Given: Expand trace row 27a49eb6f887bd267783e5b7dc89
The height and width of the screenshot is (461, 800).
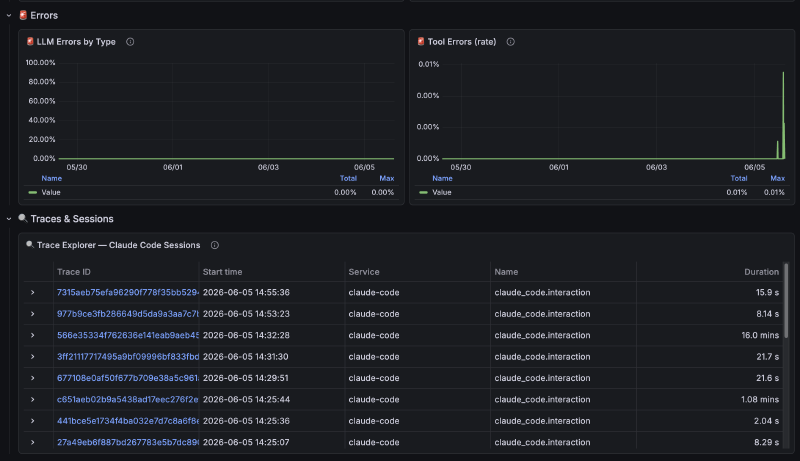Looking at the screenshot, I should [33, 443].
